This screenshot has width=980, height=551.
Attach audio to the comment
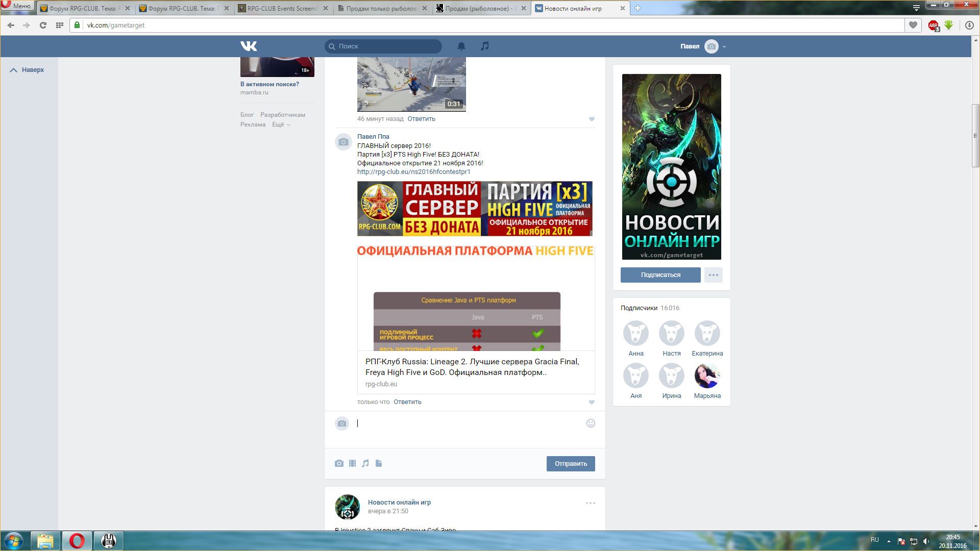click(x=365, y=463)
